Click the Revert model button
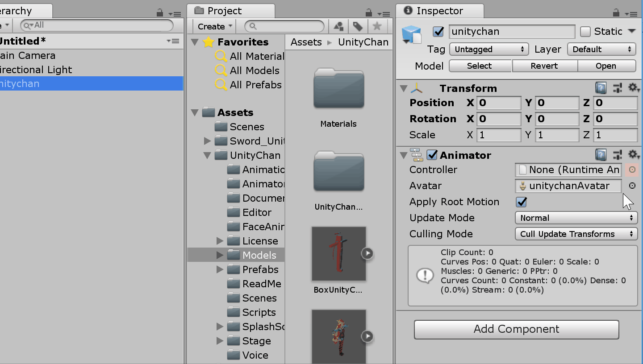Viewport: 643px width, 364px height. (x=544, y=66)
